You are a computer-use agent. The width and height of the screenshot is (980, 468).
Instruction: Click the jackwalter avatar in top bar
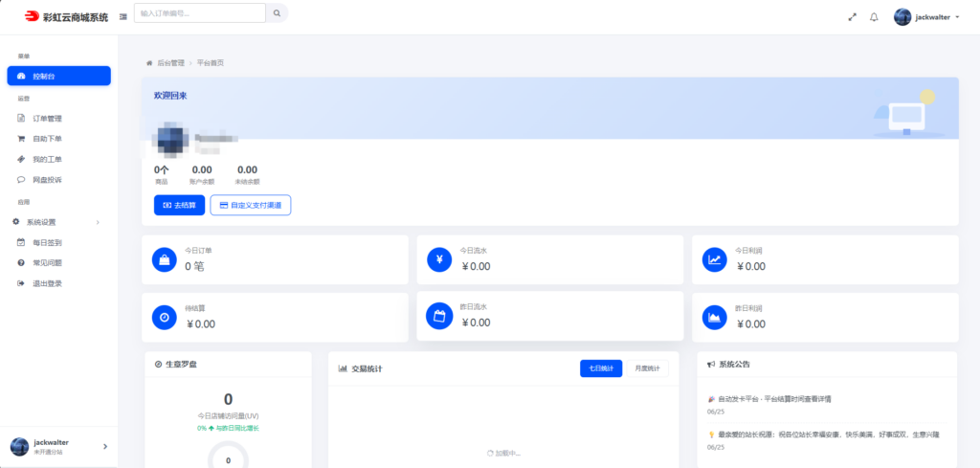tap(902, 17)
